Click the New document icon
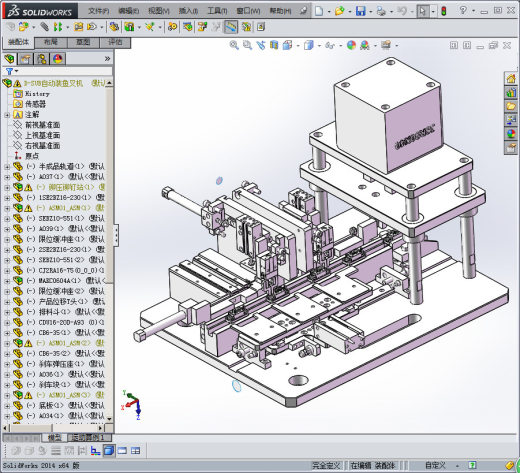This screenshot has width=520, height=473. 319,11
